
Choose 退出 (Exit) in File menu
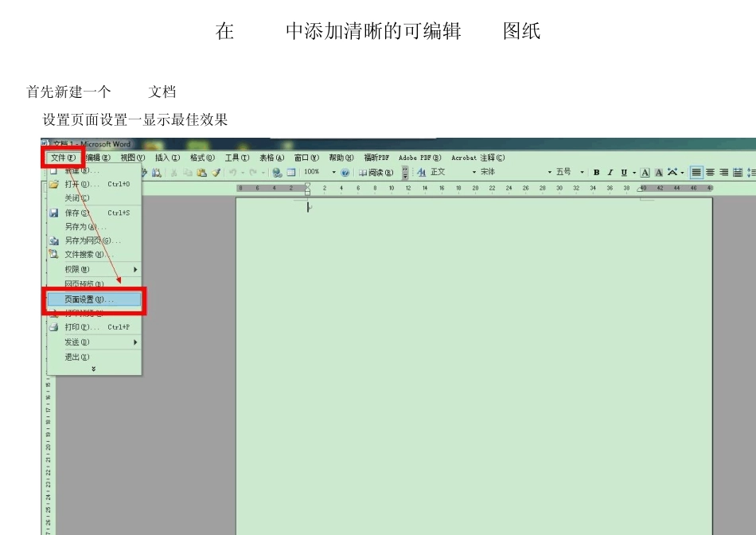(95, 357)
